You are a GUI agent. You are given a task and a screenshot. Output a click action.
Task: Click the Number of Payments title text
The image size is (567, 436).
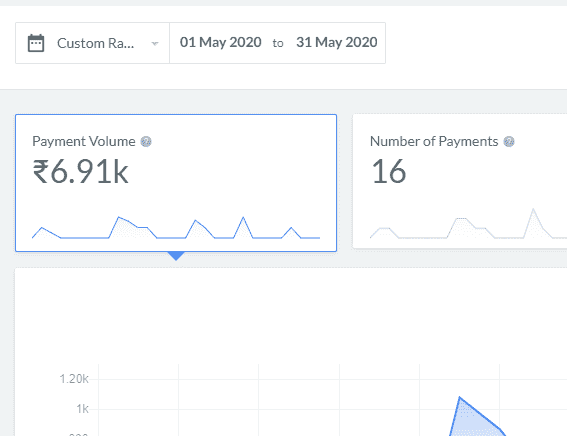(434, 141)
